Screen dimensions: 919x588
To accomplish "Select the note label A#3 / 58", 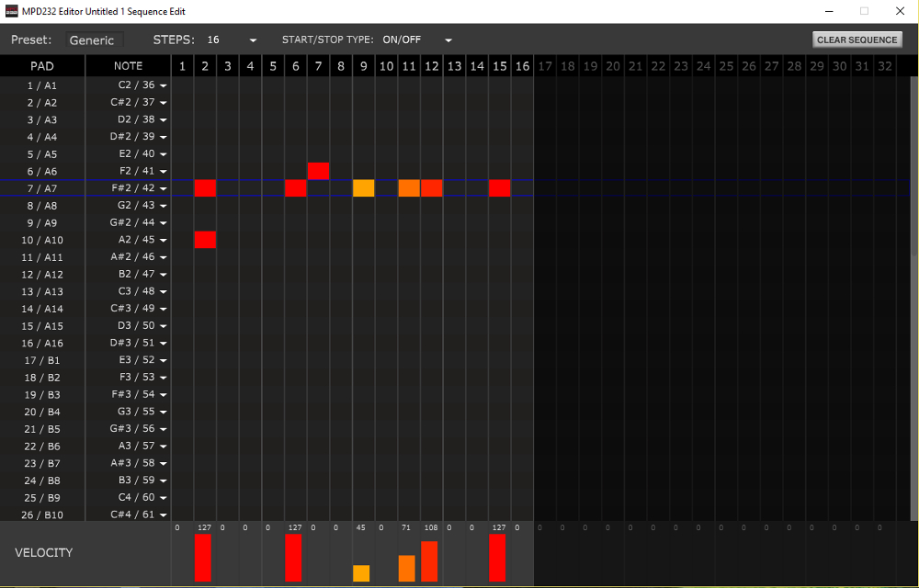I will 132,463.
